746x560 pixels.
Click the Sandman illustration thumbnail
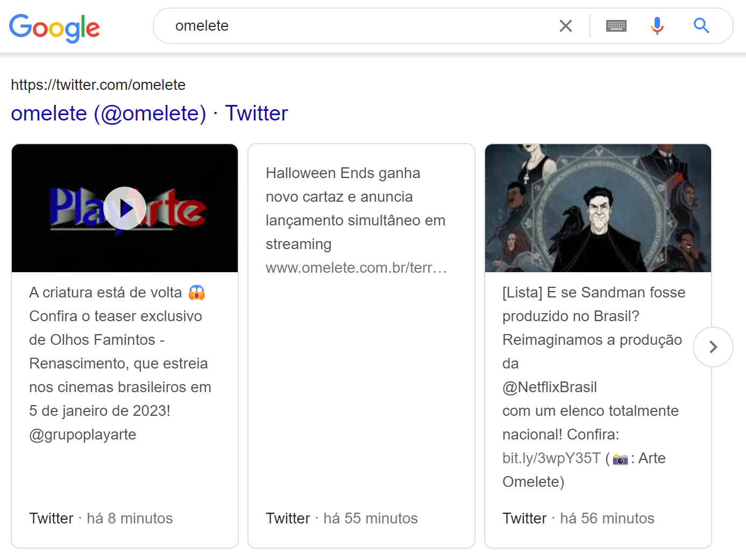pyautogui.click(x=598, y=208)
